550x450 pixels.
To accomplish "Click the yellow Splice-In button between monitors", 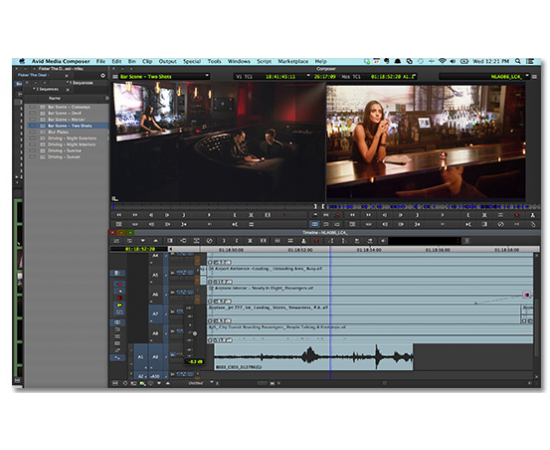I will tap(315, 215).
